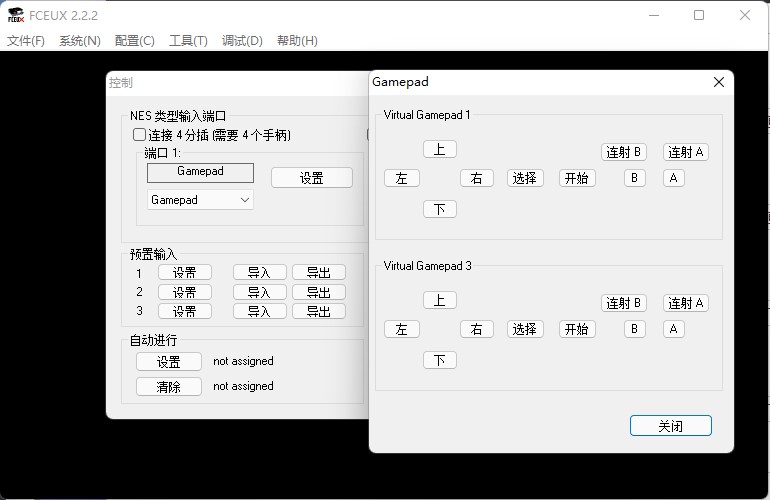Click 导入 for preset input 2
Screen dimensions: 770x500
[x=259, y=292]
